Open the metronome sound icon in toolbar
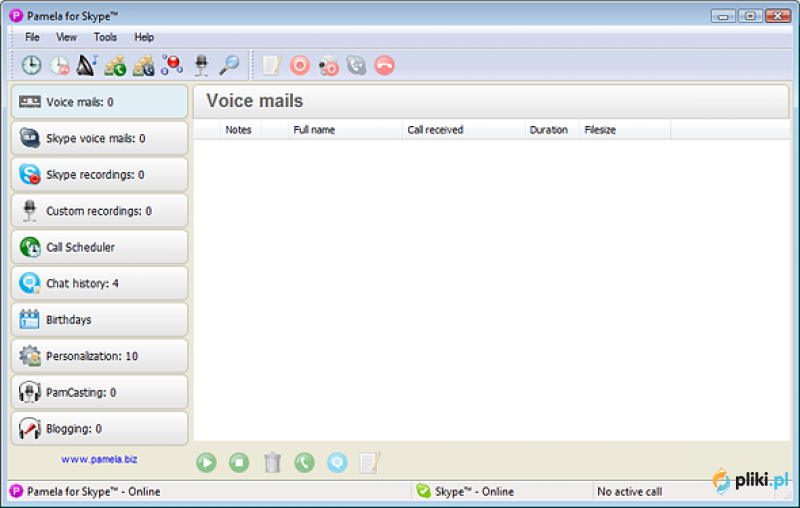The width and height of the screenshot is (800, 508). click(x=87, y=65)
